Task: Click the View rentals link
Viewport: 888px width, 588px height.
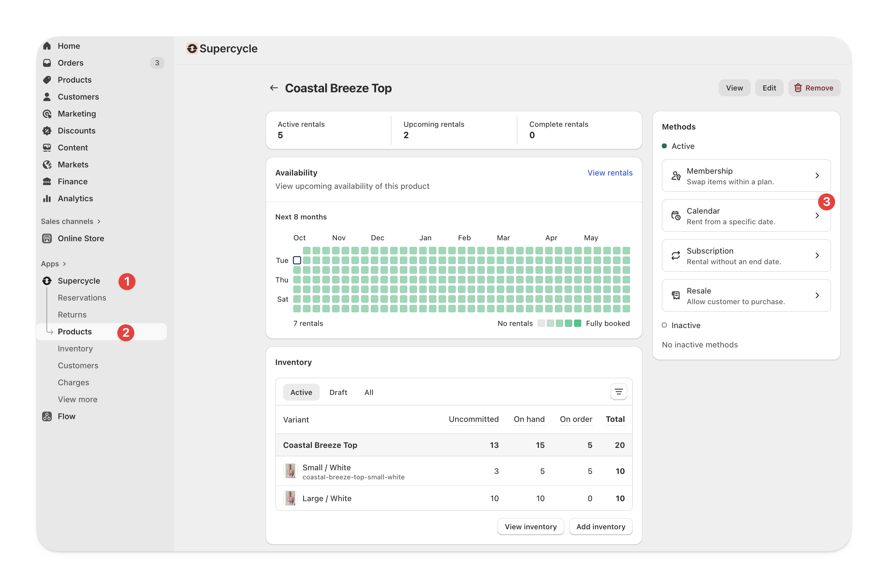Action: pyautogui.click(x=610, y=173)
